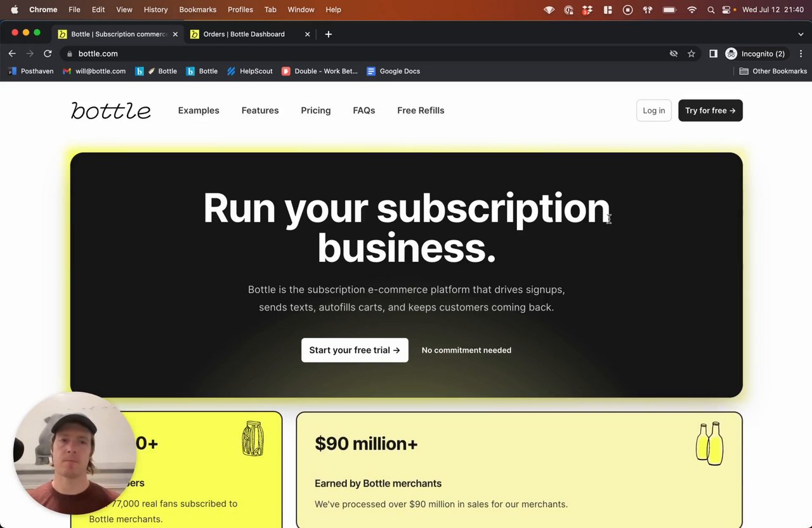Open the Chrome menu in the menu bar
The image size is (812, 528).
[43, 10]
